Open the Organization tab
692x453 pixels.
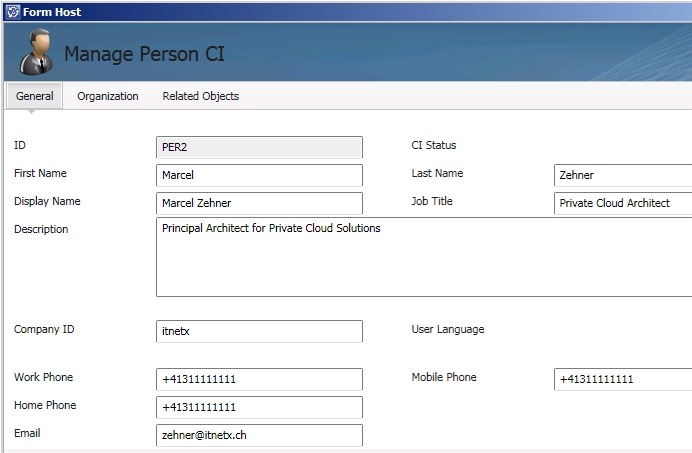click(108, 96)
